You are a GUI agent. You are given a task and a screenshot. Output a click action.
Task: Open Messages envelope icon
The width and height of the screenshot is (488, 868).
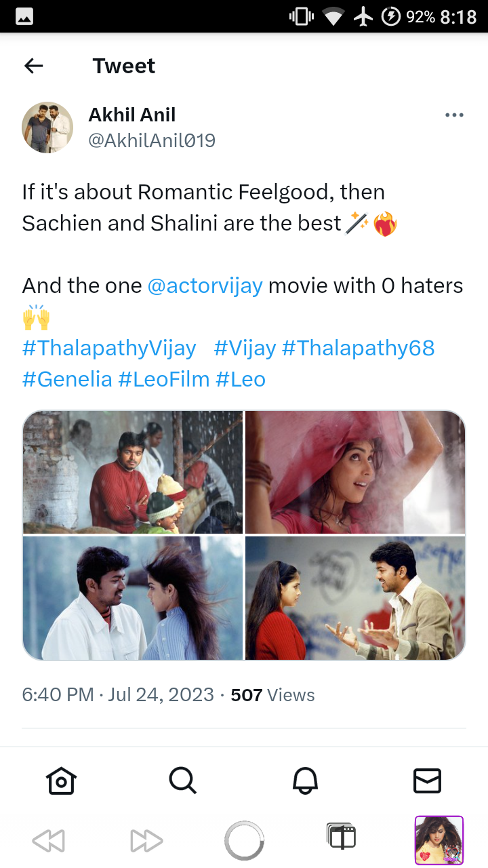click(427, 781)
